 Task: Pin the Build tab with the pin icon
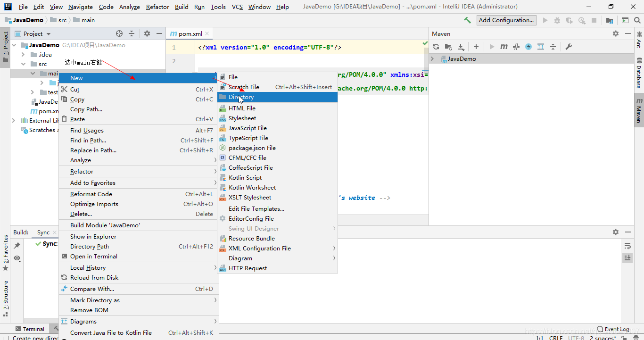[x=17, y=246]
